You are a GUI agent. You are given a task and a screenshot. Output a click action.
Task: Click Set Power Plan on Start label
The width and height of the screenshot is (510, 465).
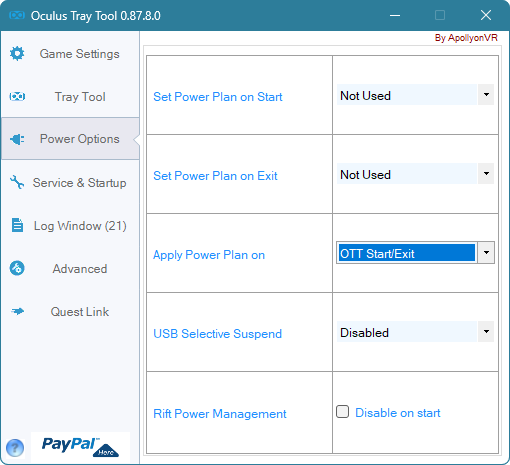pyautogui.click(x=218, y=97)
